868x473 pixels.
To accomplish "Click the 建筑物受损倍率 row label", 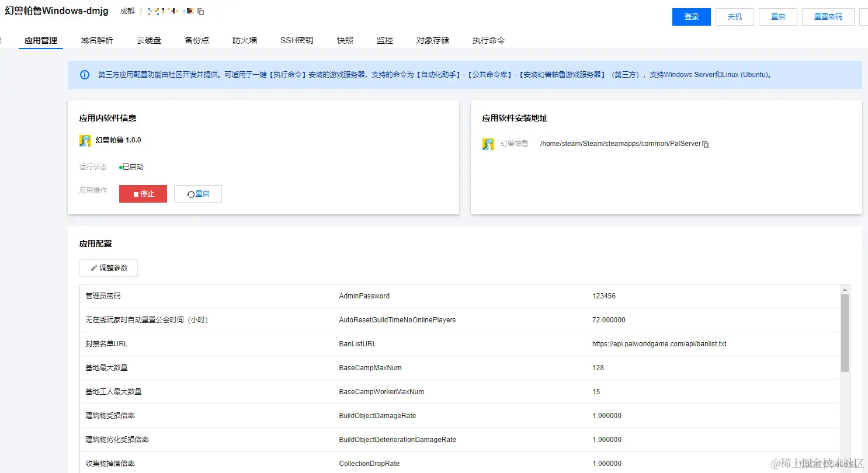I will [x=110, y=416].
